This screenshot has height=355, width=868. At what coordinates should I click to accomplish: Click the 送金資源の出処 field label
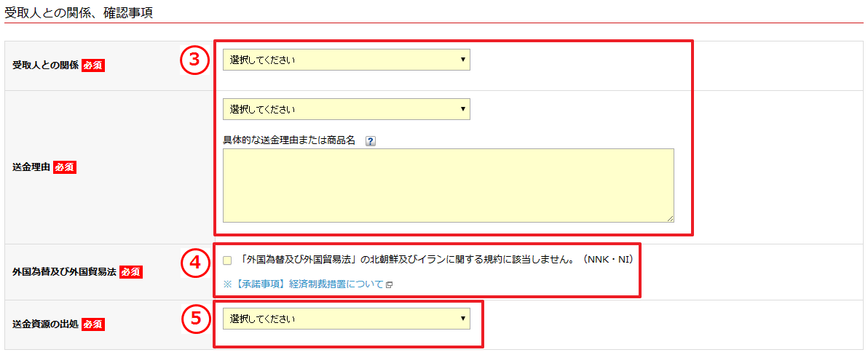coord(45,324)
